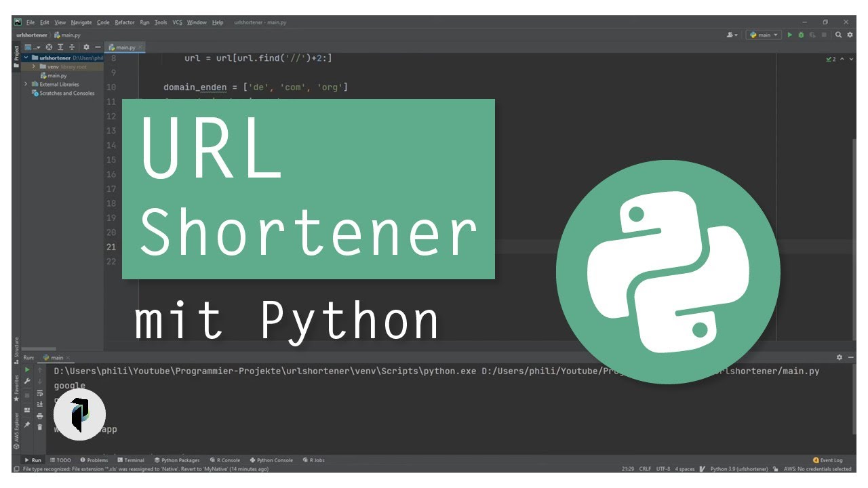
Task: Collapse all icon in Project panel toolbar
Action: 72,47
